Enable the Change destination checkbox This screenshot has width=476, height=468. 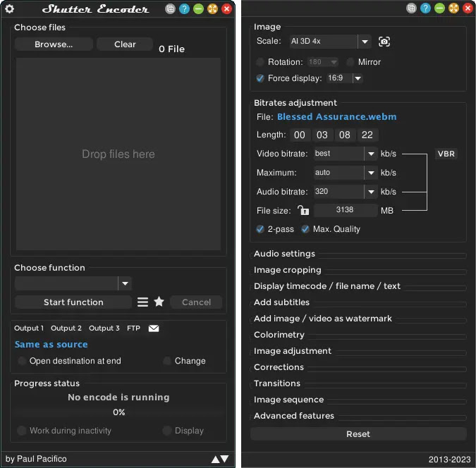pos(167,361)
